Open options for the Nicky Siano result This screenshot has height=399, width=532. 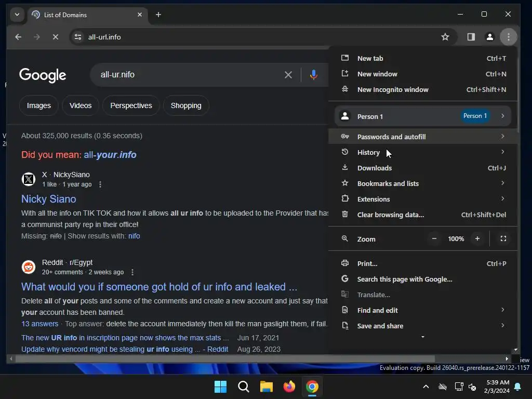[x=100, y=184]
